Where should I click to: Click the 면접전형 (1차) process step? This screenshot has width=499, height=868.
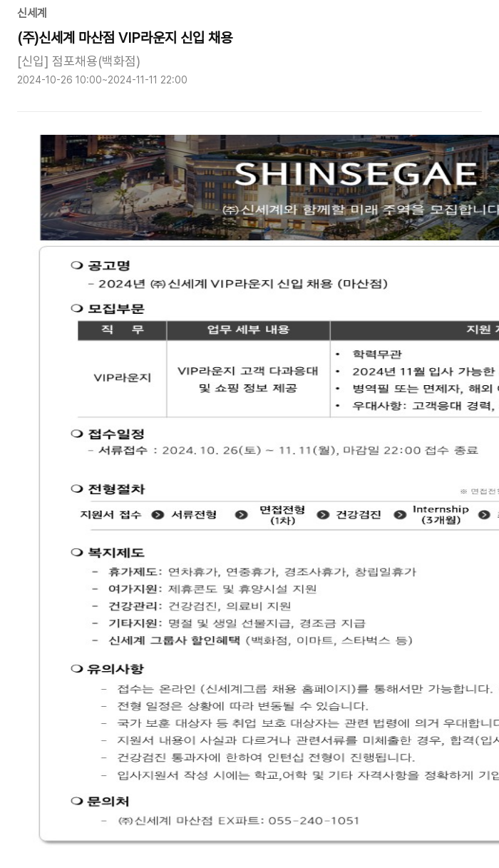click(282, 515)
